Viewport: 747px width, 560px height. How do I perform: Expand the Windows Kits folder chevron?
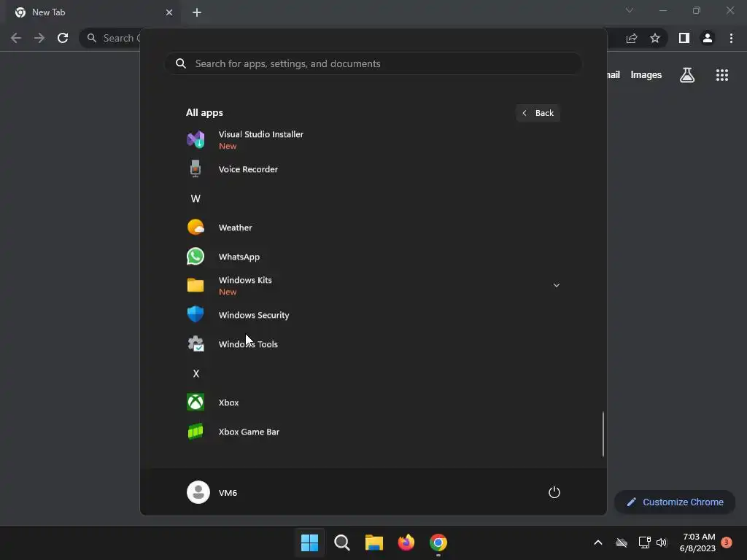click(x=556, y=285)
